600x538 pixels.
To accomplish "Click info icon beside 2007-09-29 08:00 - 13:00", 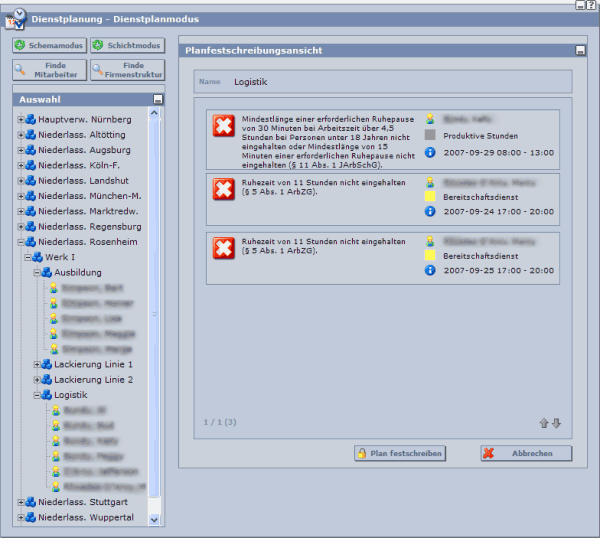I will (430, 152).
